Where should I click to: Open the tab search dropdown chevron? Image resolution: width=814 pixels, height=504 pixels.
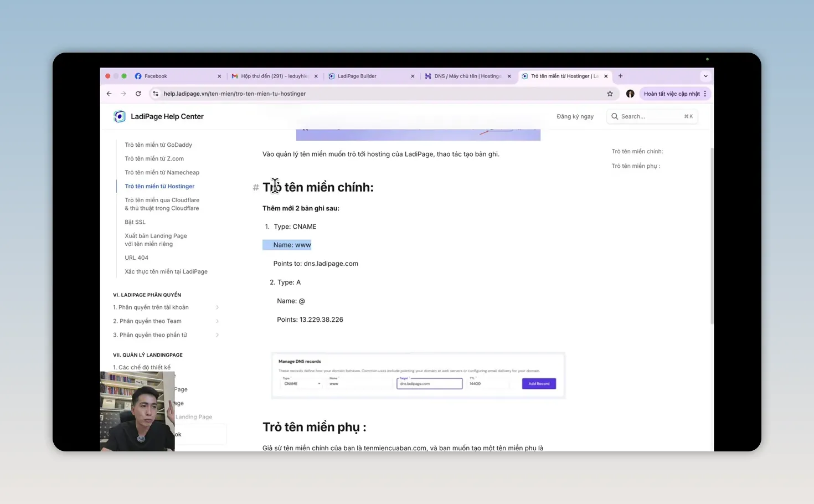705,76
